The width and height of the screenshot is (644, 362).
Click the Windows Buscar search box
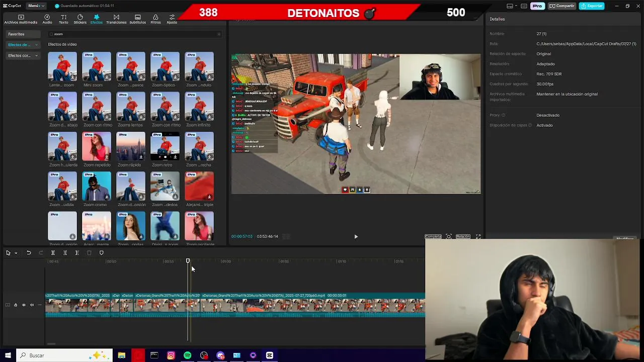click(64, 355)
